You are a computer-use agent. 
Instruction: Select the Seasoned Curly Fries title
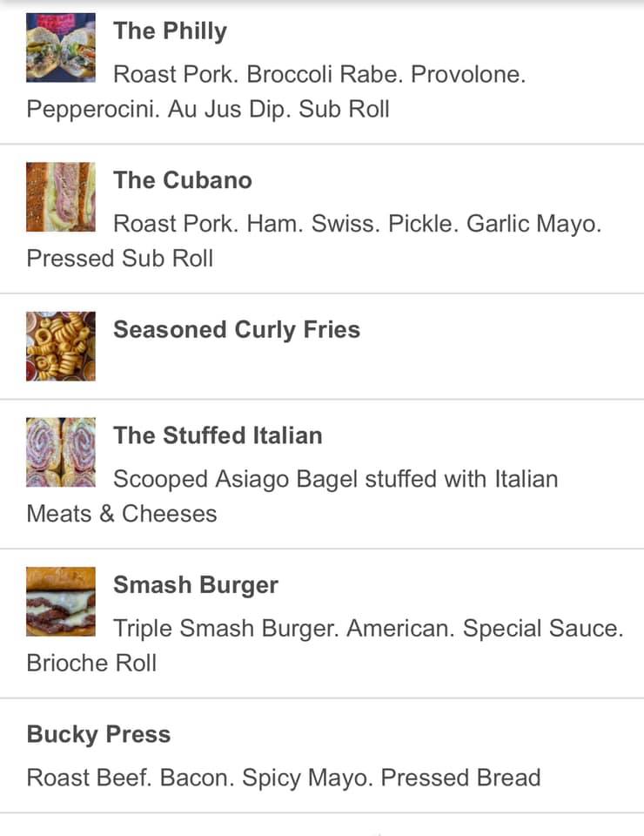click(x=237, y=330)
